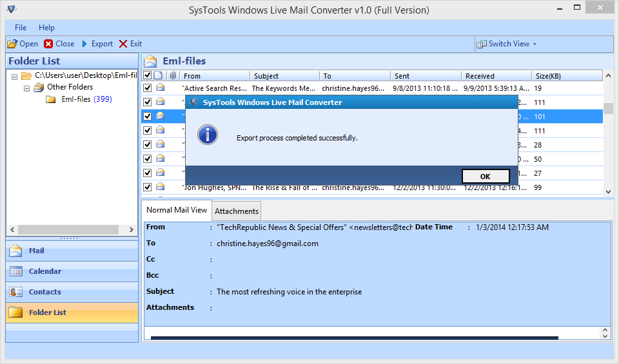The image size is (619, 364).
Task: Click the Switch View grid icon
Action: 481,44
